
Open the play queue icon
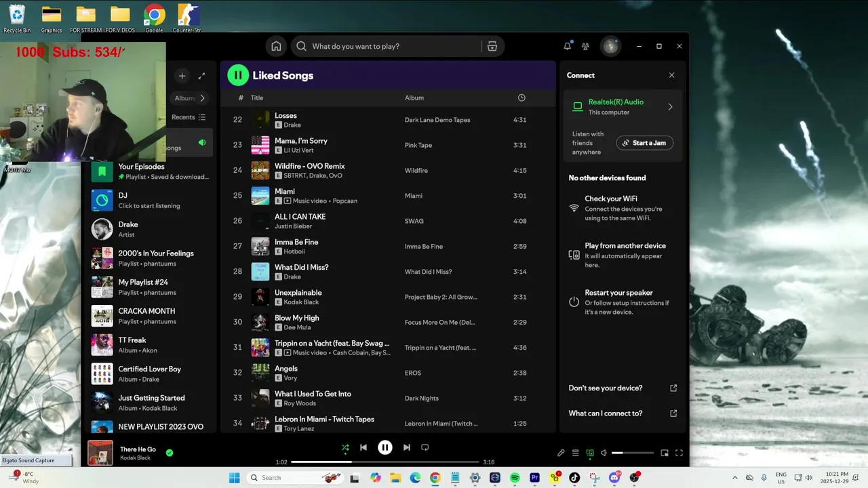[x=575, y=453]
